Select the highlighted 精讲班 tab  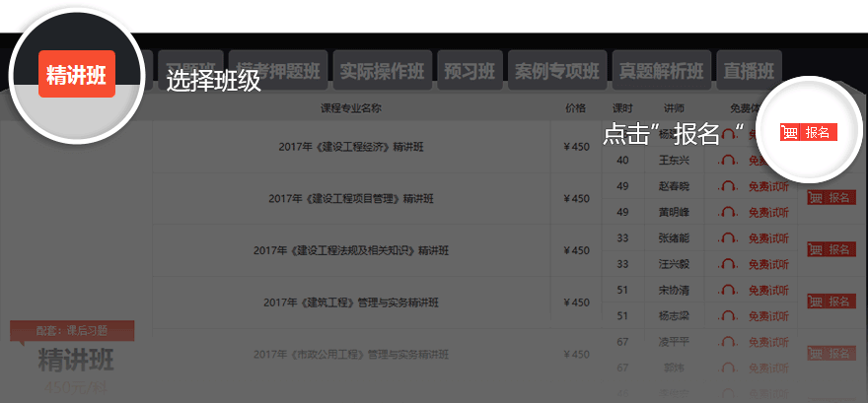tap(77, 74)
